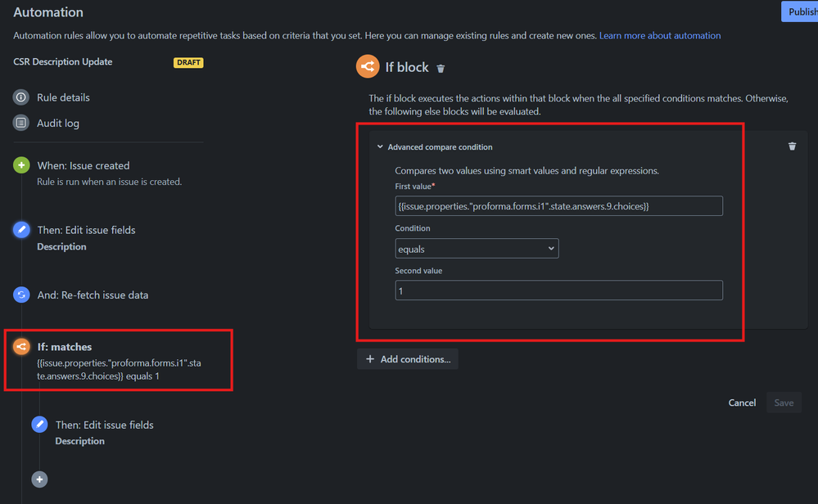Delete the Advanced compare condition with trash icon

click(x=792, y=146)
